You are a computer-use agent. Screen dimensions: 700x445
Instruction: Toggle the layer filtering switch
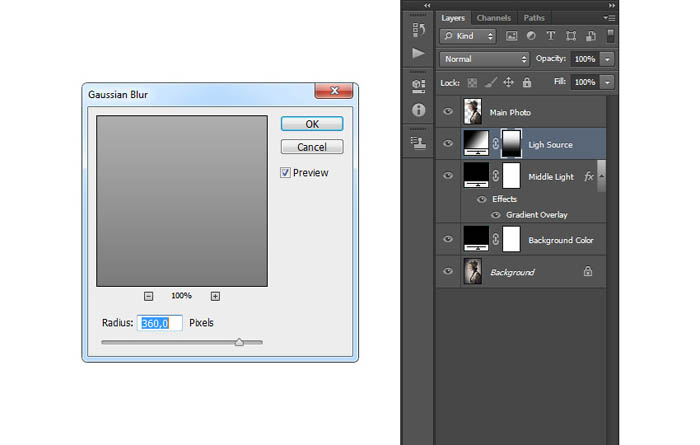(x=610, y=36)
